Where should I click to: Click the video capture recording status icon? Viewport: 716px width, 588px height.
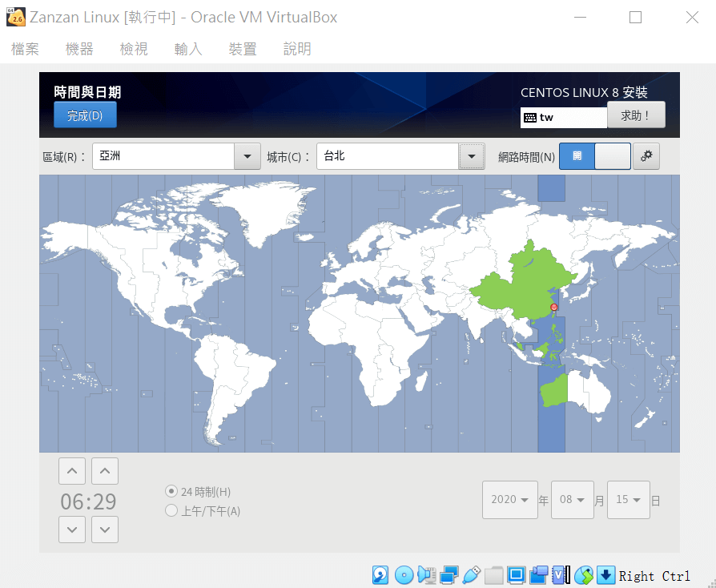(539, 575)
